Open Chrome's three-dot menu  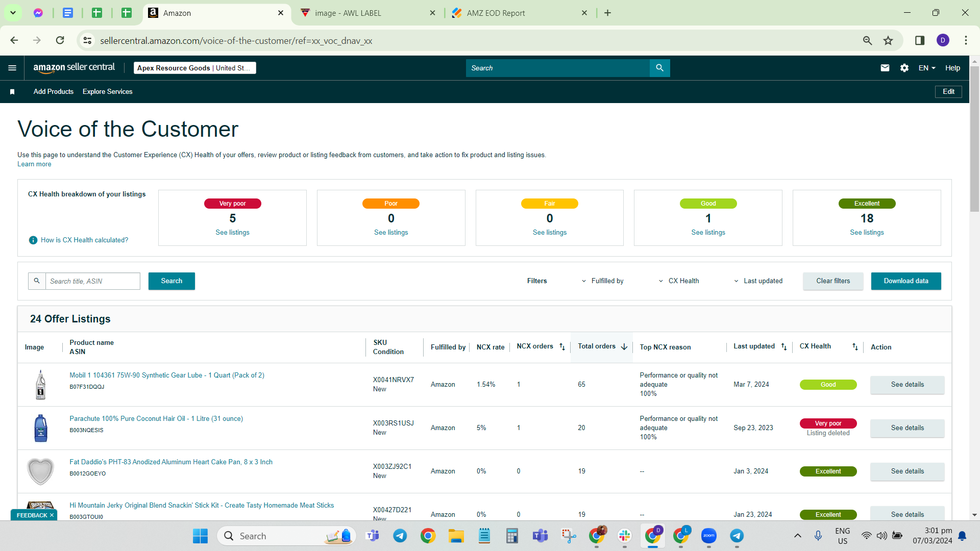tap(966, 40)
